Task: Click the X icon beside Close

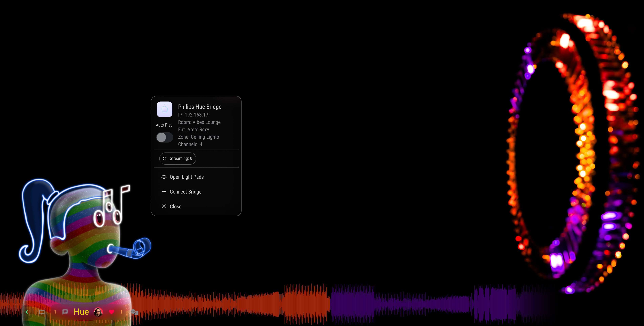Action: (x=164, y=206)
